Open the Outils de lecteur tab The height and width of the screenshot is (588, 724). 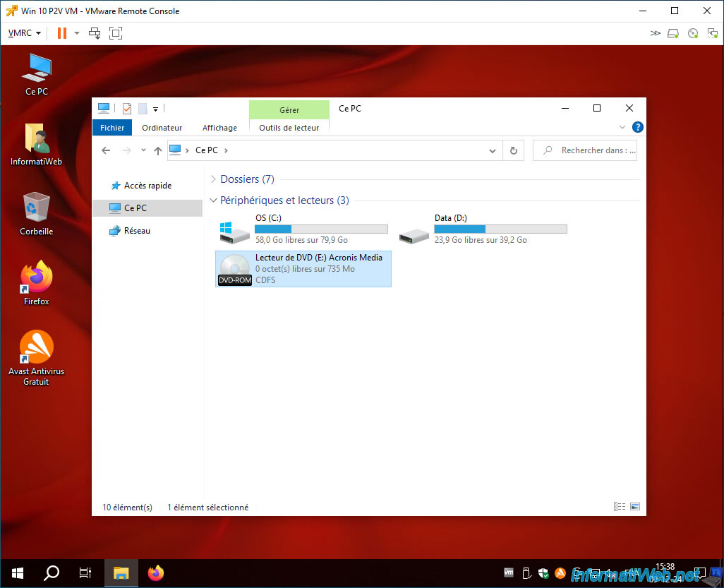point(289,128)
